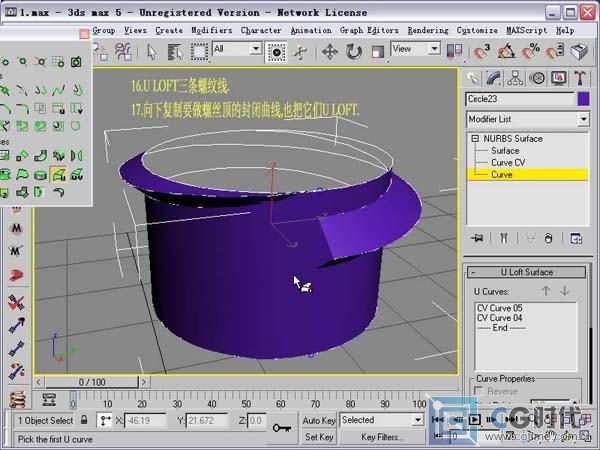
Task: Click the Use Pivot Point Center icon
Action: [x=455, y=51]
